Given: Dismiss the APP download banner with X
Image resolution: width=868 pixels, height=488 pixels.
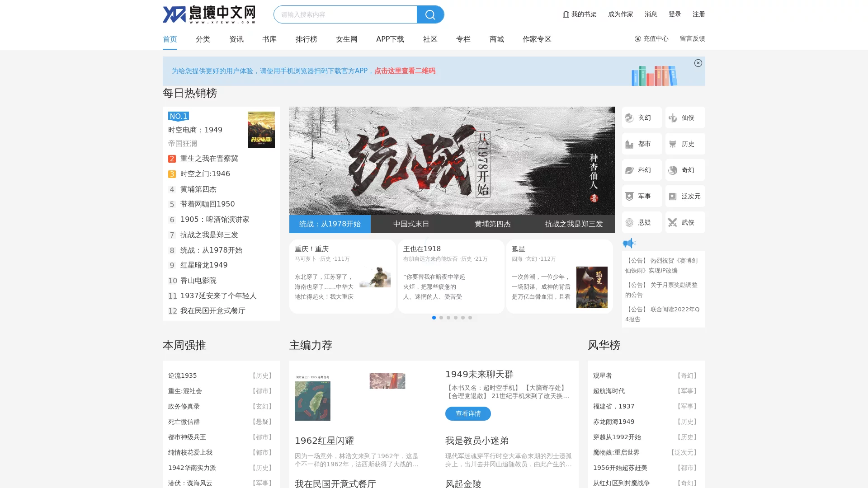Looking at the screenshot, I should pyautogui.click(x=698, y=63).
